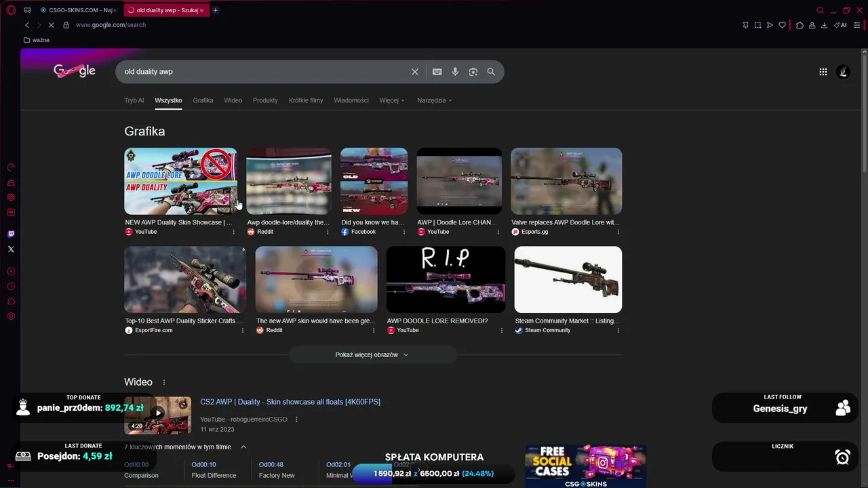Open X (Twitter) in the sidebar

pyautogui.click(x=11, y=249)
